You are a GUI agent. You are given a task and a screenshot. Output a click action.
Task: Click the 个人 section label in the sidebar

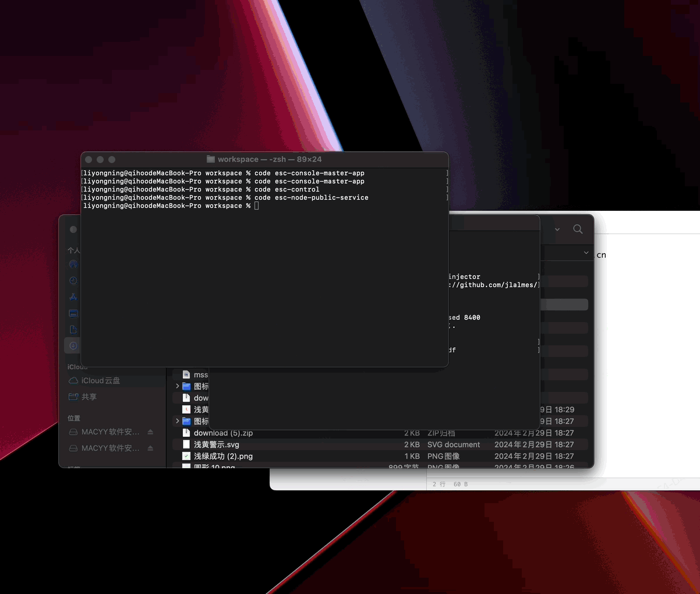click(73, 250)
